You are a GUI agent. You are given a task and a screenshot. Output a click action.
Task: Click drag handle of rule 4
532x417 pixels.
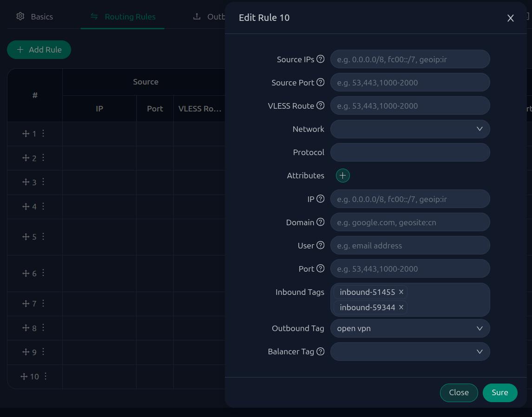tap(26, 207)
